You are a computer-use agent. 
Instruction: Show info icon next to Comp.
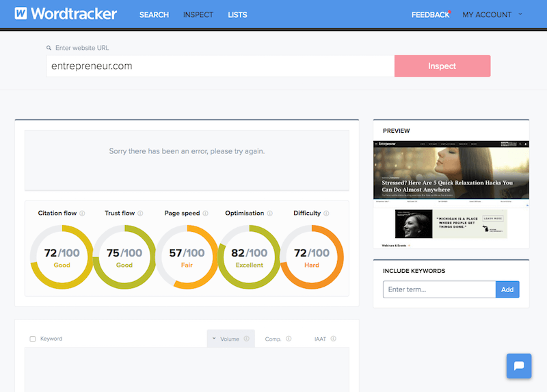[289, 339]
